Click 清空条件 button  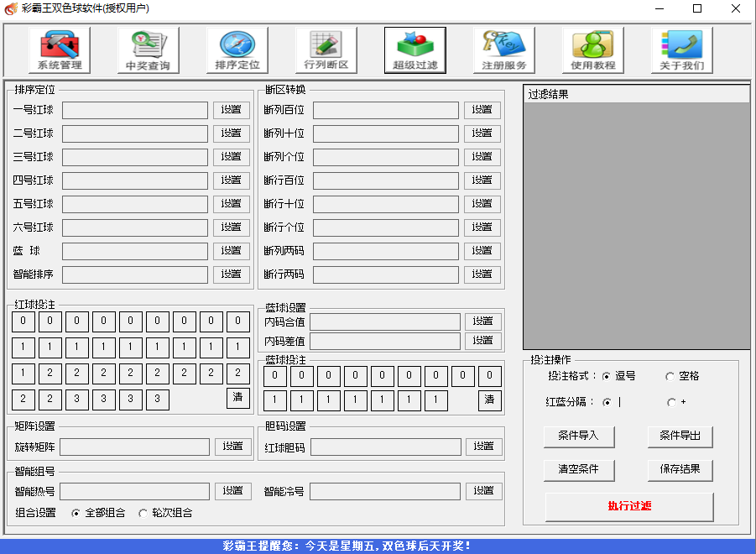coord(579,470)
